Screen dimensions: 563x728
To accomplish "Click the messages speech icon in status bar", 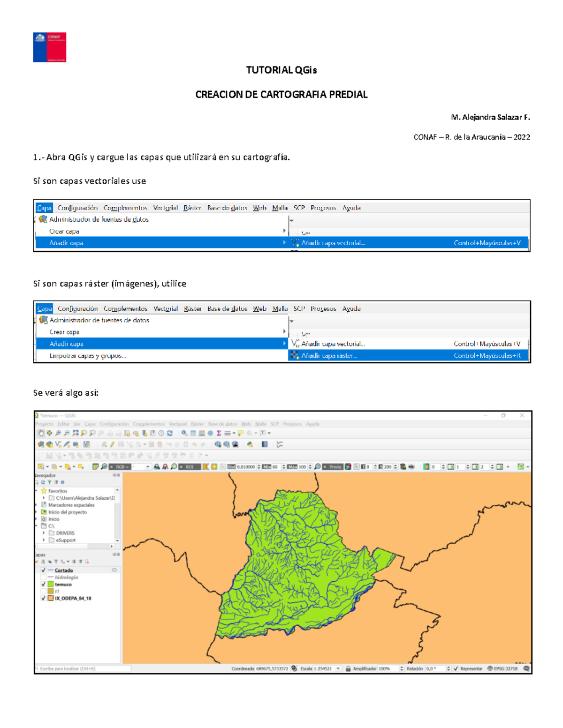I will click(526, 668).
